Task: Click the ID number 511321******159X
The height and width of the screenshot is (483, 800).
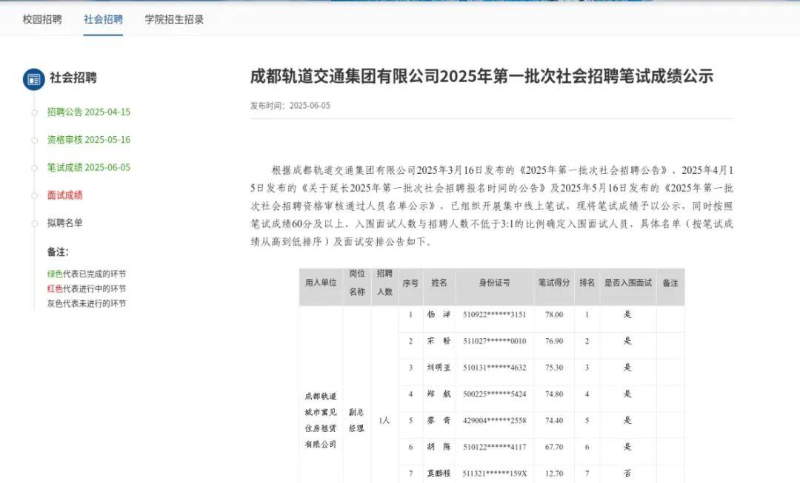Action: pos(494,474)
